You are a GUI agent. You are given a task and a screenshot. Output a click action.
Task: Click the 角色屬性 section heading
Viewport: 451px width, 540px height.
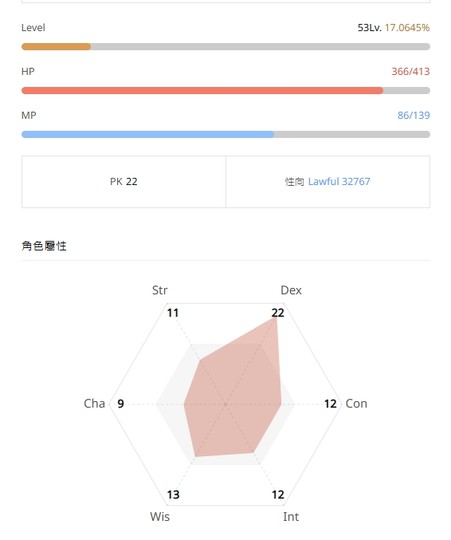point(44,246)
